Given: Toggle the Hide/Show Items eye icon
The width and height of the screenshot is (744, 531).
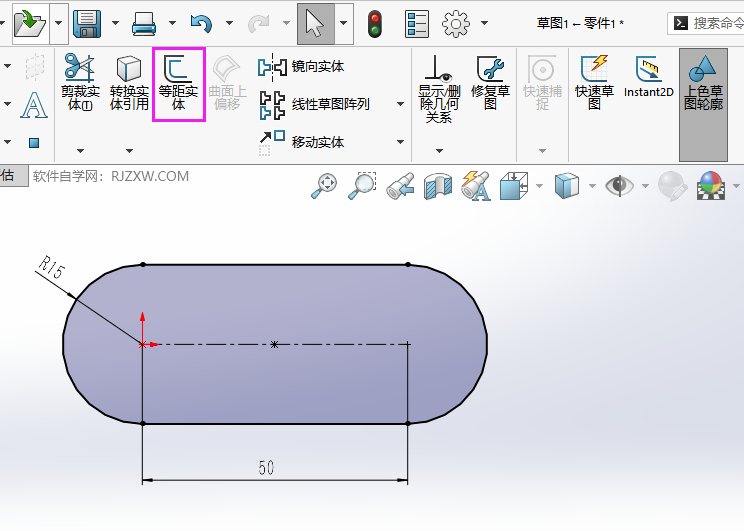Looking at the screenshot, I should 619,186.
